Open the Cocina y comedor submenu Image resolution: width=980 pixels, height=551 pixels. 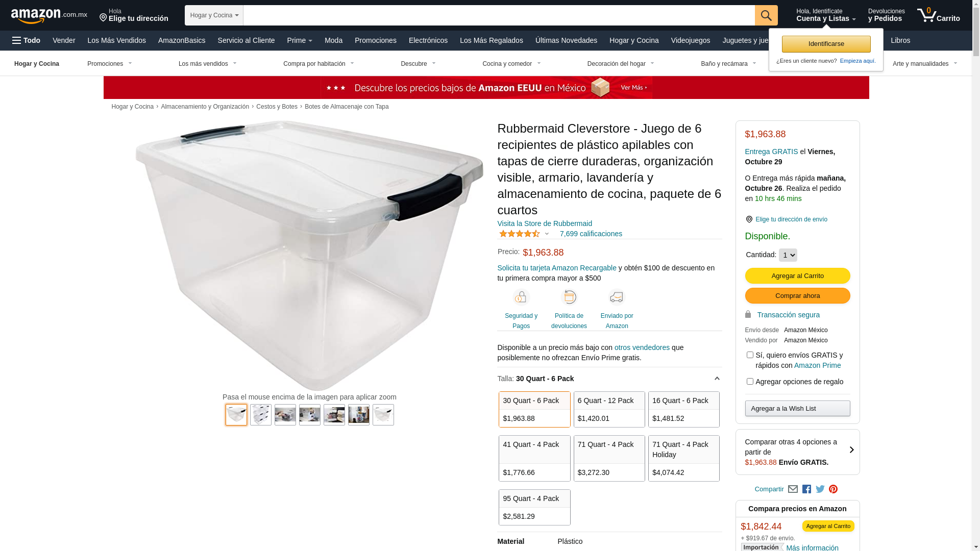[x=511, y=64]
